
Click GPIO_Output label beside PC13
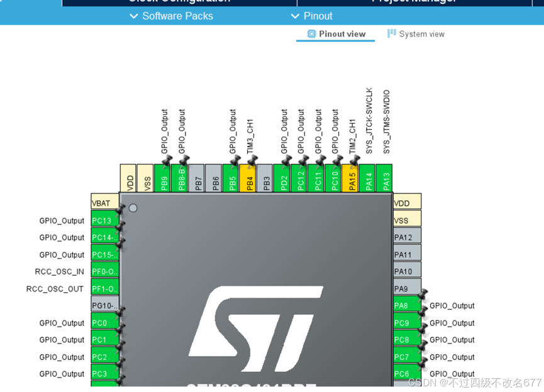pos(62,220)
